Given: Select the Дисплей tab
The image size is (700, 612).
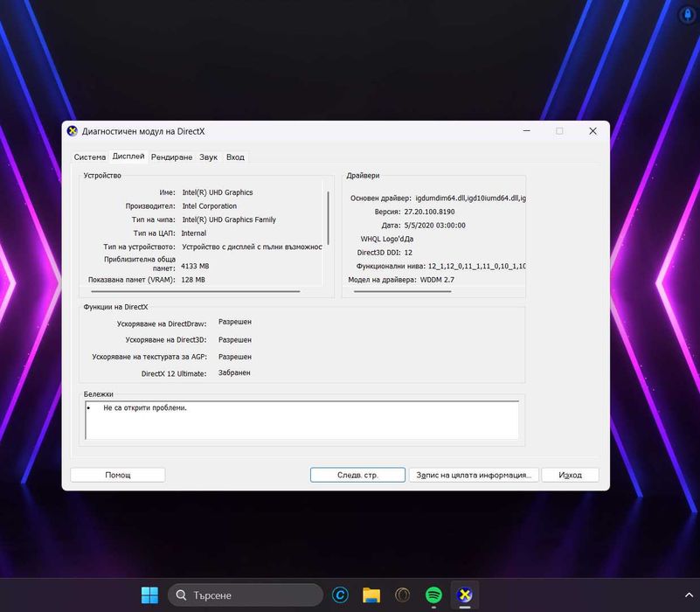Looking at the screenshot, I should coord(128,156).
